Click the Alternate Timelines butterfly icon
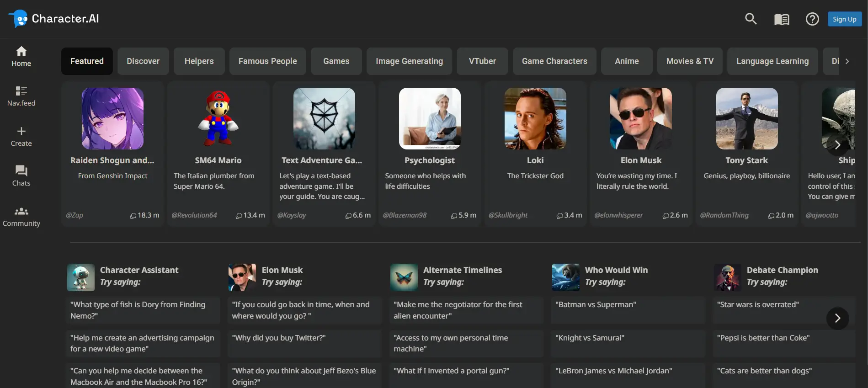Image resolution: width=868 pixels, height=388 pixels. coord(404,277)
